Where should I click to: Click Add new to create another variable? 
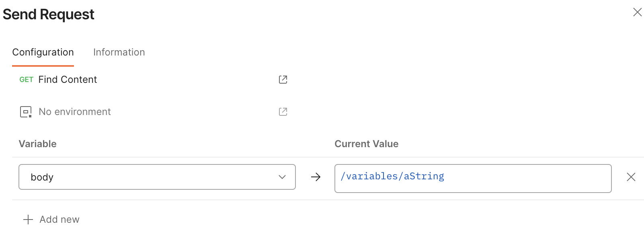click(x=59, y=220)
